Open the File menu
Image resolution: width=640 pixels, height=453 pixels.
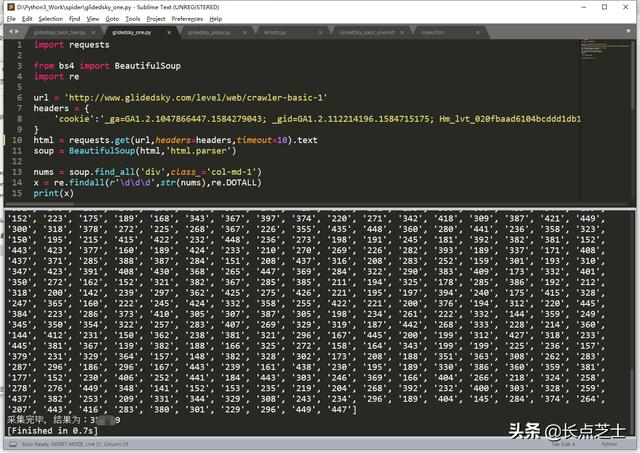point(11,19)
